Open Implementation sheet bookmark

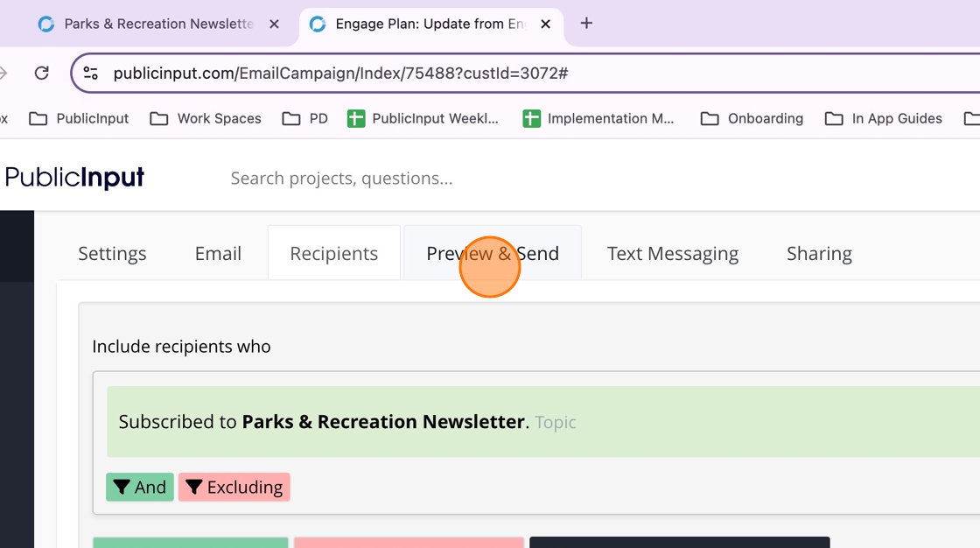click(598, 118)
